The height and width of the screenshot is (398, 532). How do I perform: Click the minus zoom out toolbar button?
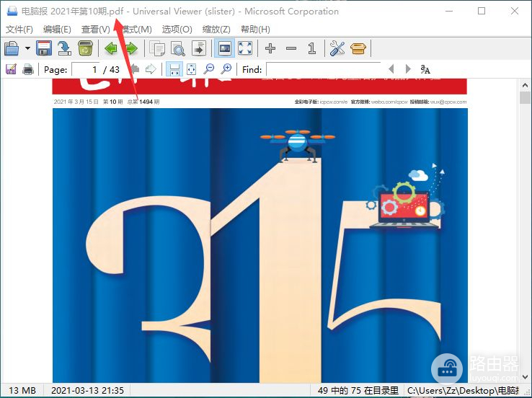tap(291, 48)
